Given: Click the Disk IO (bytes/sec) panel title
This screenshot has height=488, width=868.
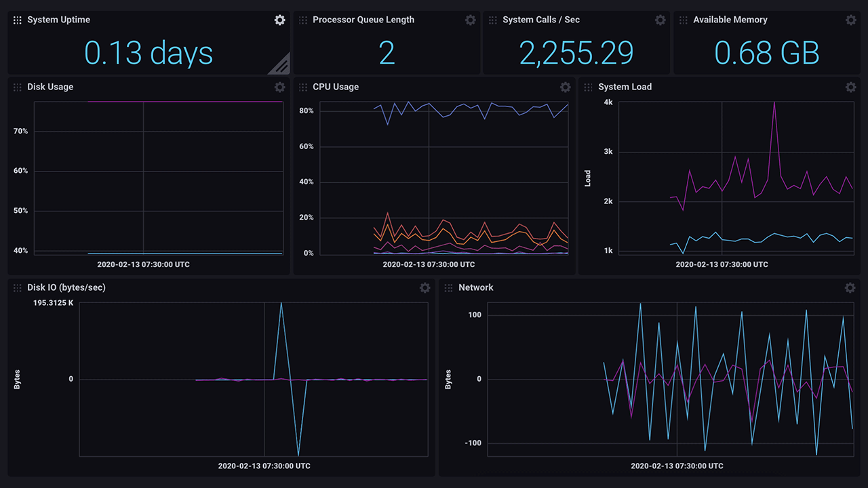Looking at the screenshot, I should click(x=66, y=288).
